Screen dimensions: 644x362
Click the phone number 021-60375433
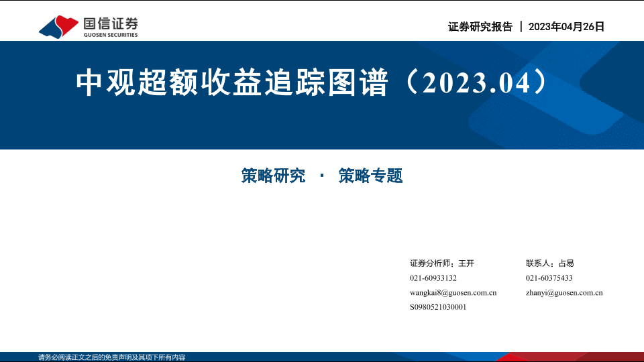[549, 278]
